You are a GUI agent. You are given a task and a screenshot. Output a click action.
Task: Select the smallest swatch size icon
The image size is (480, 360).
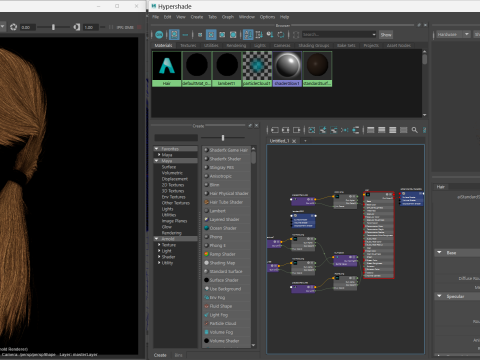point(200,35)
